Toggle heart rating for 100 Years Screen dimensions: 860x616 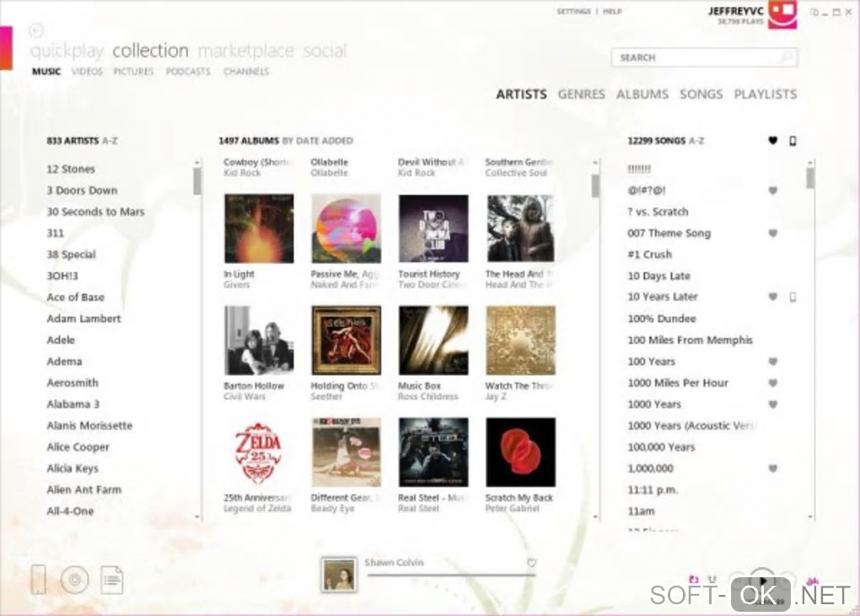(x=773, y=362)
